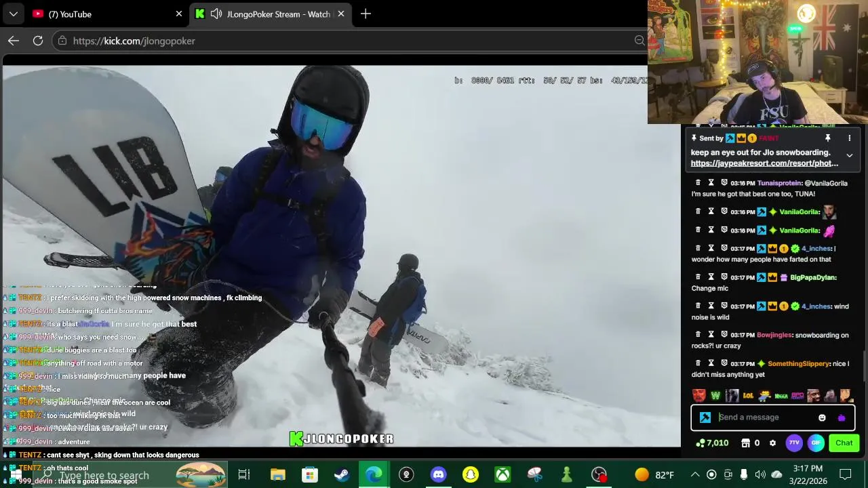Timeout VanilaGorila on the pink emote message

[711, 230]
